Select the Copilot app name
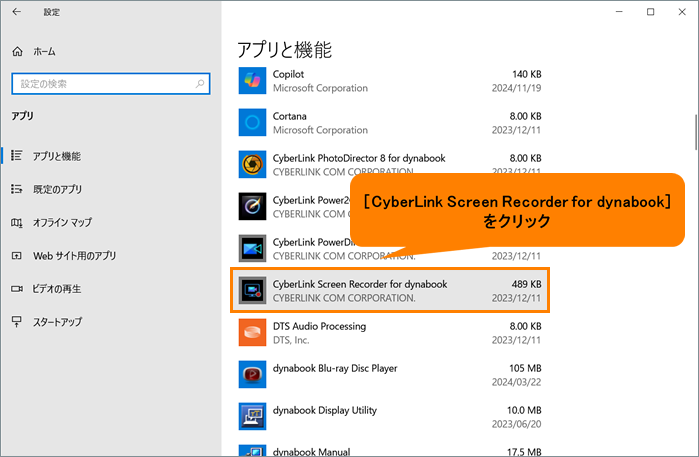699x457 pixels. pyautogui.click(x=288, y=74)
